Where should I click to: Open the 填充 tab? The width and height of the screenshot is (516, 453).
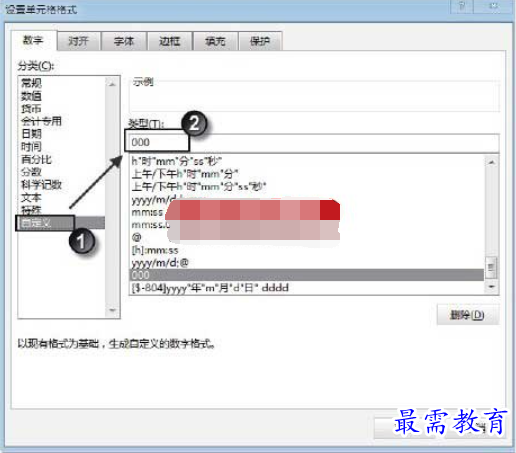pyautogui.click(x=215, y=41)
